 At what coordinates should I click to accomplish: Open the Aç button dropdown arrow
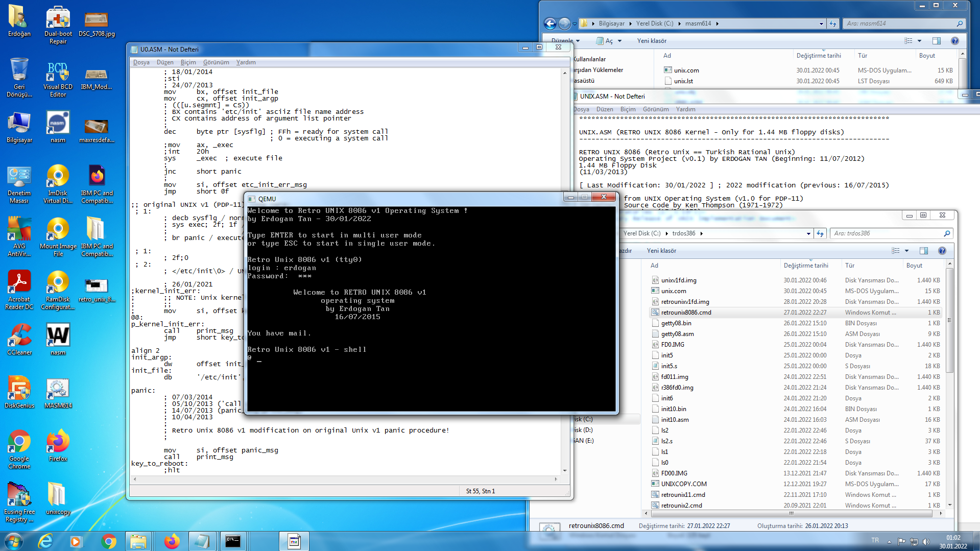(619, 41)
